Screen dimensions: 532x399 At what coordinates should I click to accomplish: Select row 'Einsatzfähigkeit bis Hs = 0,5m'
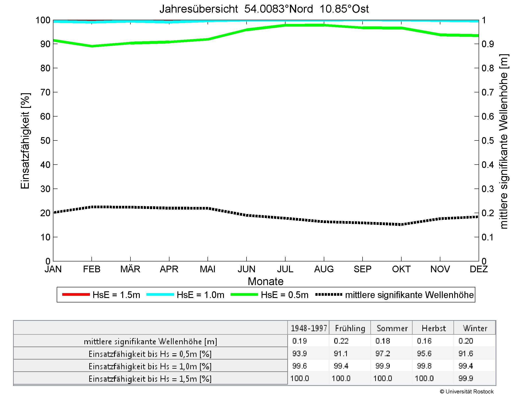[x=150, y=354]
